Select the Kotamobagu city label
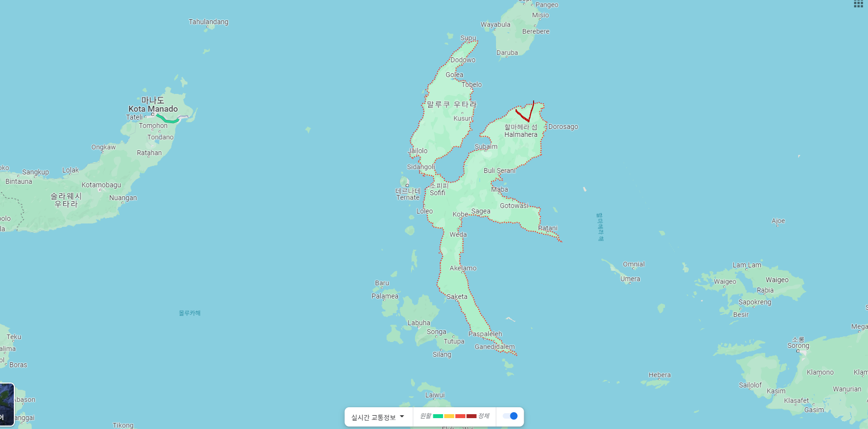868x429 pixels. [101, 185]
